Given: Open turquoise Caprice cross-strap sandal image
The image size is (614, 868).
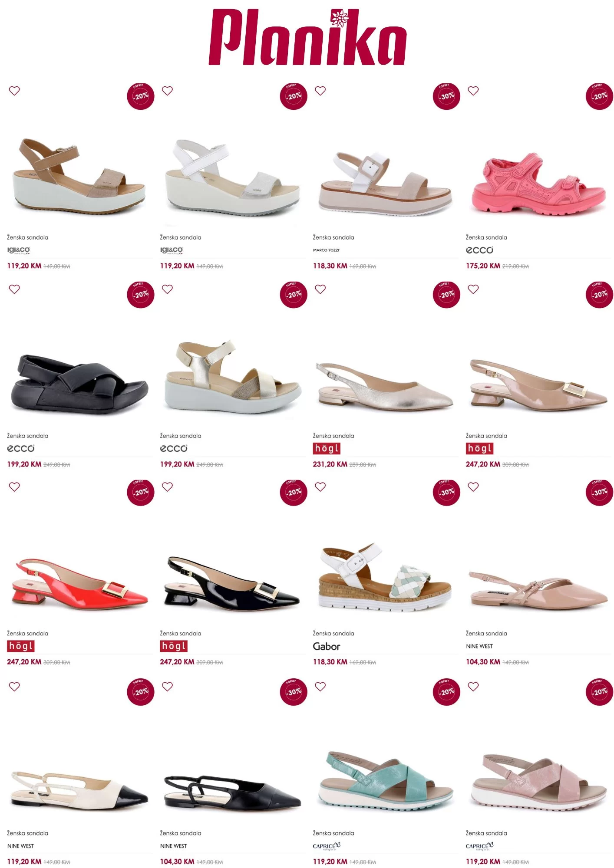Looking at the screenshot, I should pos(386,781).
